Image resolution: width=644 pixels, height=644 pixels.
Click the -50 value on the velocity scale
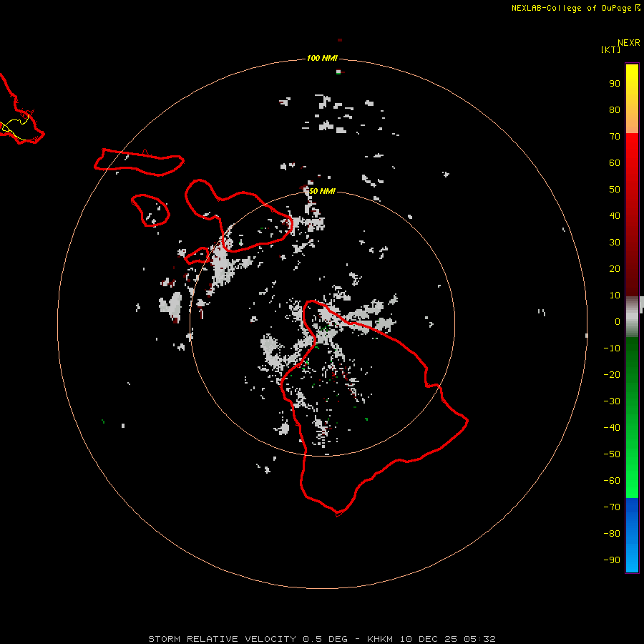point(612,454)
